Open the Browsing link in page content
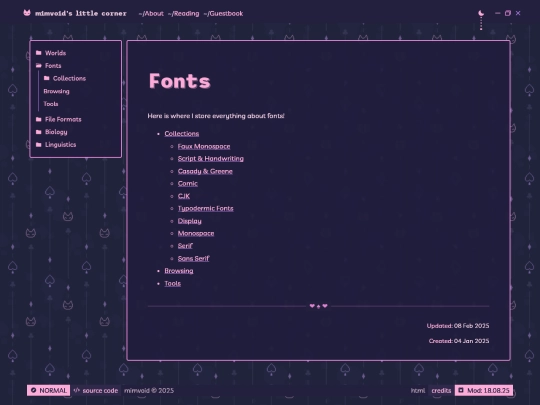 pyautogui.click(x=179, y=271)
